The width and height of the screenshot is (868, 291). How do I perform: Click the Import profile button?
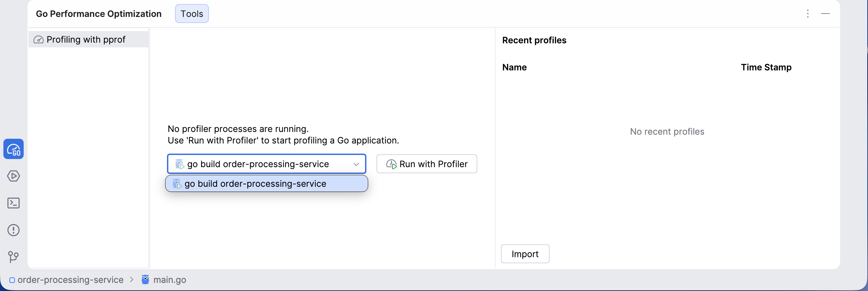525,254
